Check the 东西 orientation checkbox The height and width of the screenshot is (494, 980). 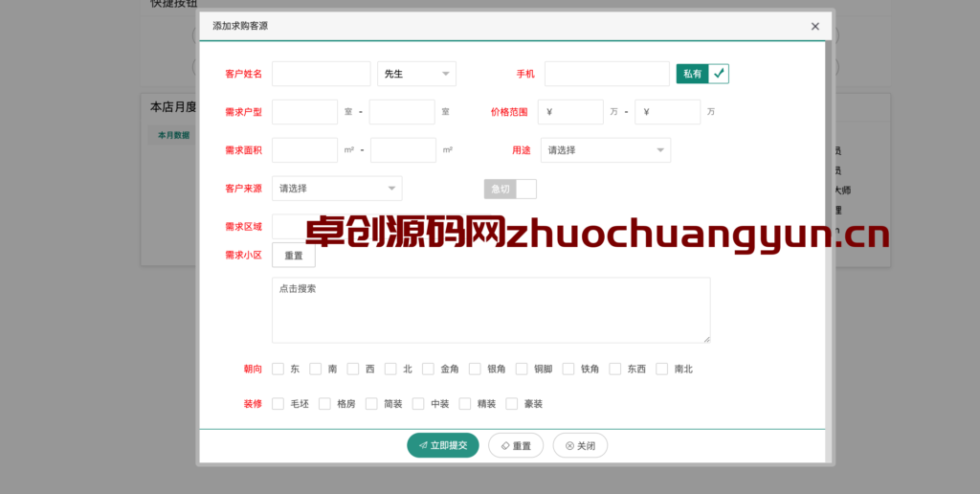tap(615, 369)
